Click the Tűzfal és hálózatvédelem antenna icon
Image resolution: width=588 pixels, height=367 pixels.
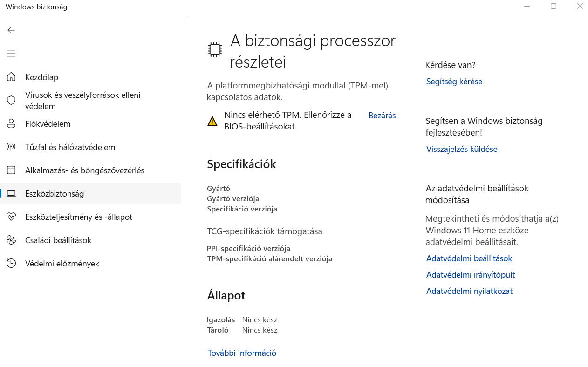point(11,147)
